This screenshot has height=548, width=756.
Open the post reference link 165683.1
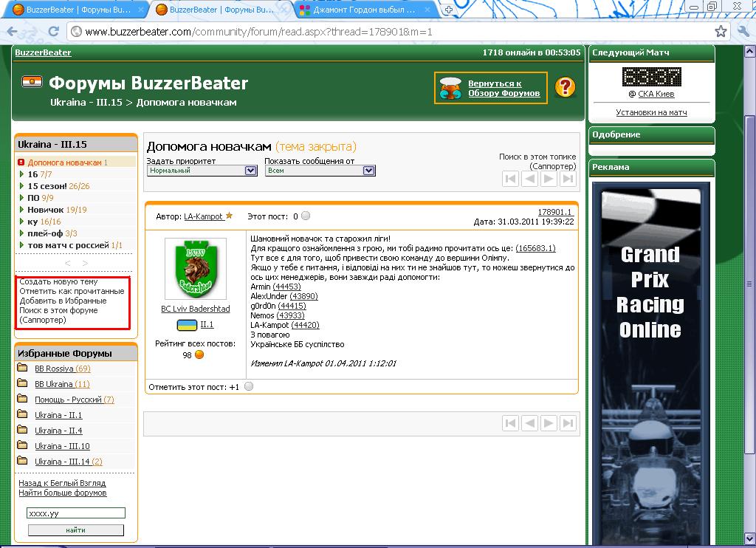(x=535, y=248)
